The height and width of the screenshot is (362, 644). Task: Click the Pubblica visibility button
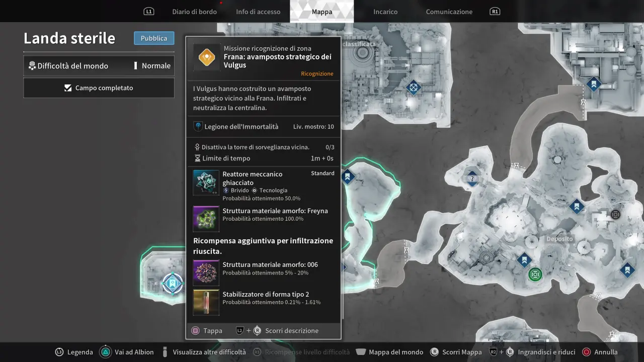point(154,38)
